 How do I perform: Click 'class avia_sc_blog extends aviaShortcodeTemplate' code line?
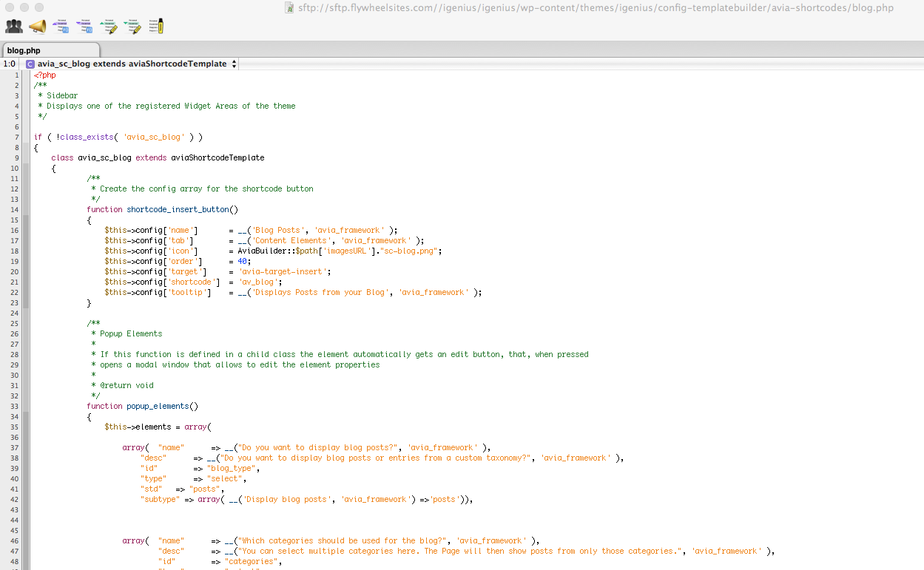pyautogui.click(x=158, y=157)
